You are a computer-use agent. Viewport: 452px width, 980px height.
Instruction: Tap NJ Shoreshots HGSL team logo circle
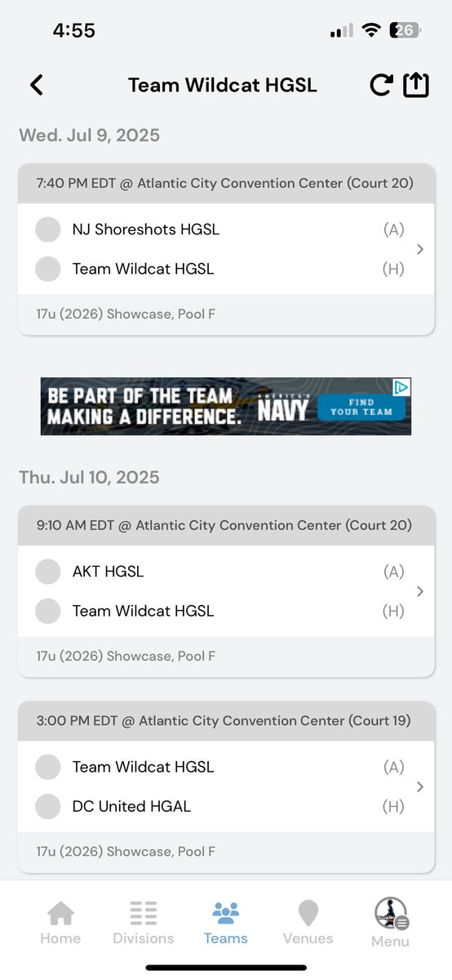(48, 229)
